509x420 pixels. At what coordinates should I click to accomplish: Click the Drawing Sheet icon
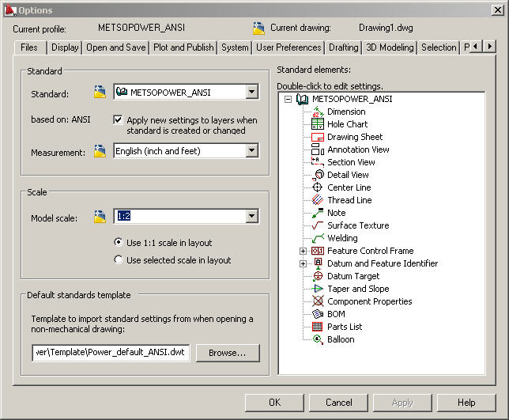tap(318, 137)
